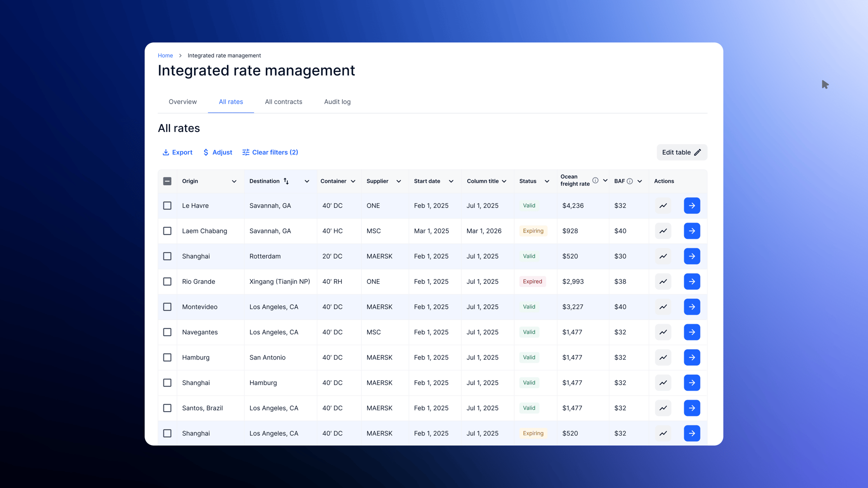Switch to the All contracts tab
868x488 pixels.
coord(283,102)
